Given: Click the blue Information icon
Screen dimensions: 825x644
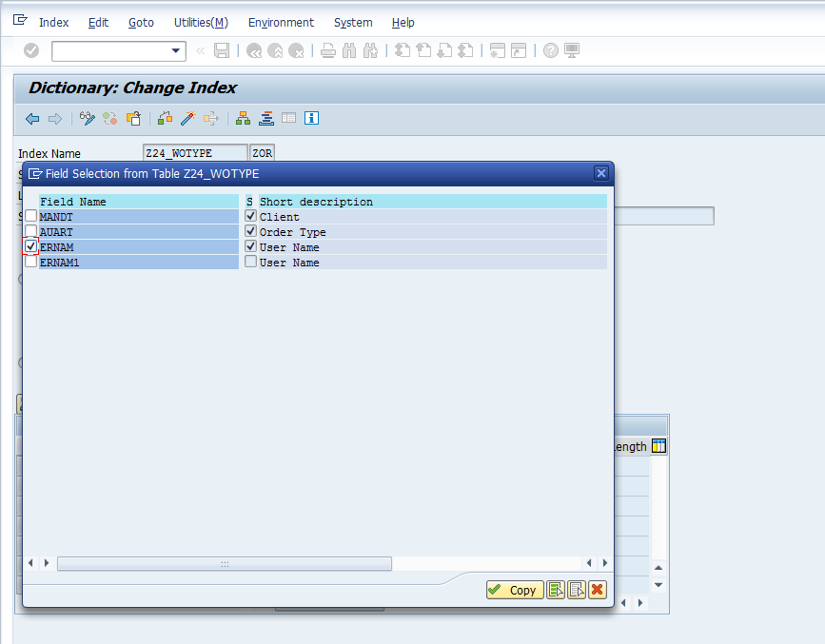Looking at the screenshot, I should pyautogui.click(x=311, y=118).
